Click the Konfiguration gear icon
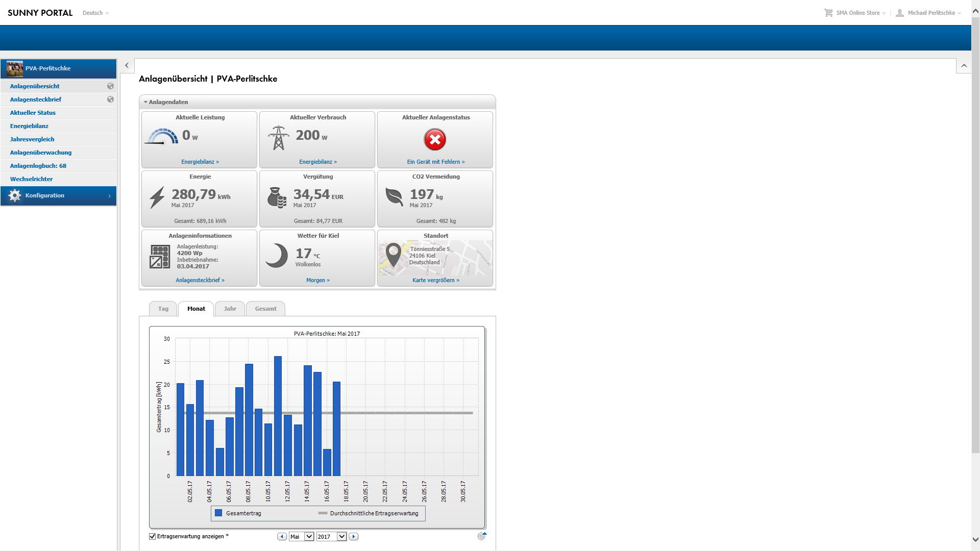Viewport: 980px width, 551px height. [15, 196]
